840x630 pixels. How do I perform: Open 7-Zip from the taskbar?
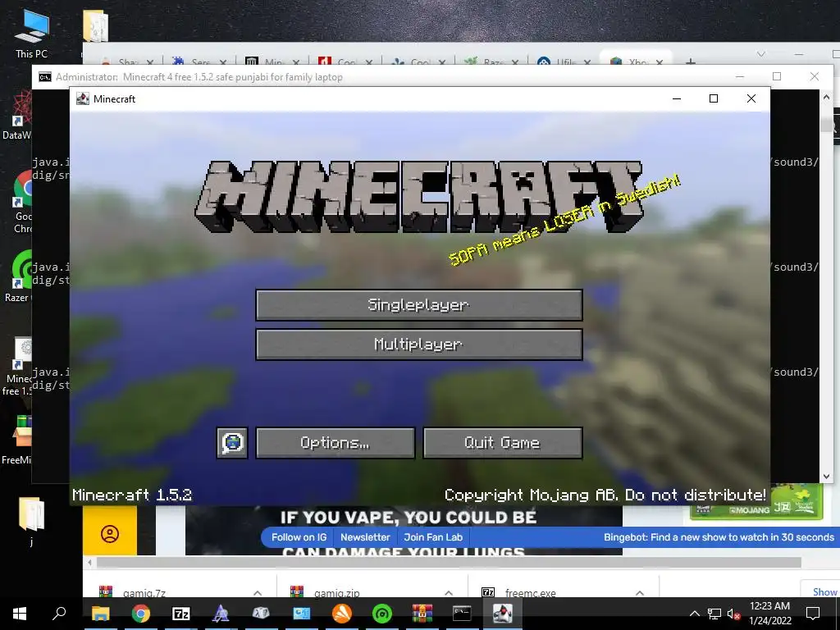tap(181, 614)
